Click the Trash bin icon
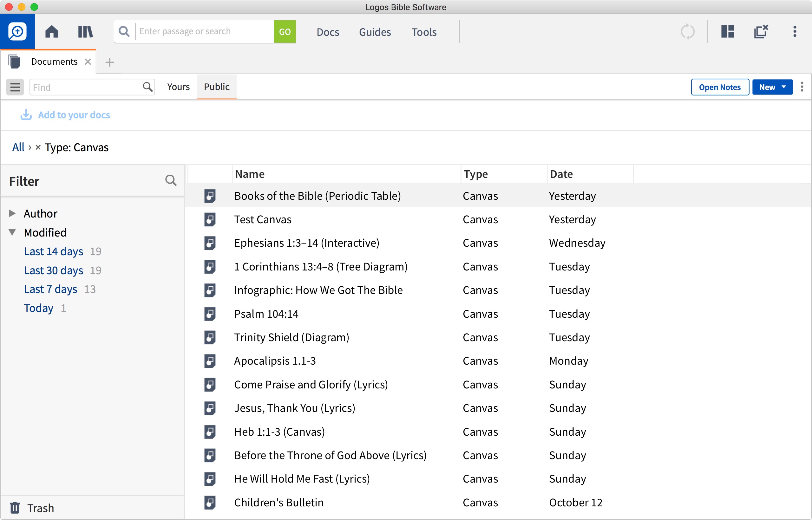Image resolution: width=812 pixels, height=520 pixels. tap(15, 508)
